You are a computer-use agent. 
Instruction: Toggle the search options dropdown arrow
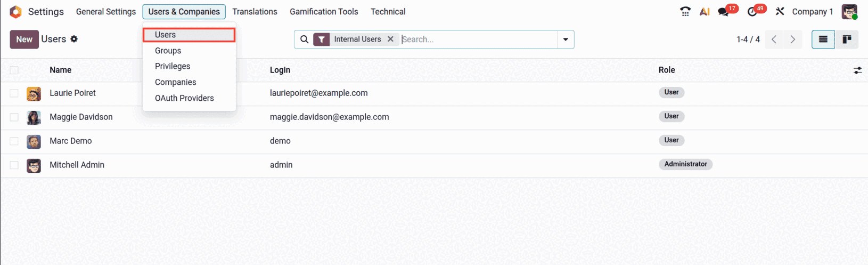(x=566, y=39)
